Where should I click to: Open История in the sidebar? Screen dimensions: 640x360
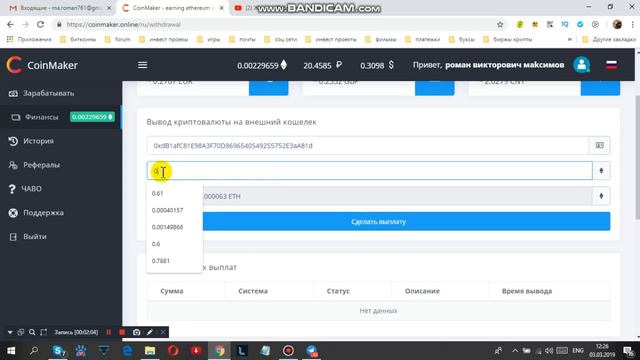(38, 141)
